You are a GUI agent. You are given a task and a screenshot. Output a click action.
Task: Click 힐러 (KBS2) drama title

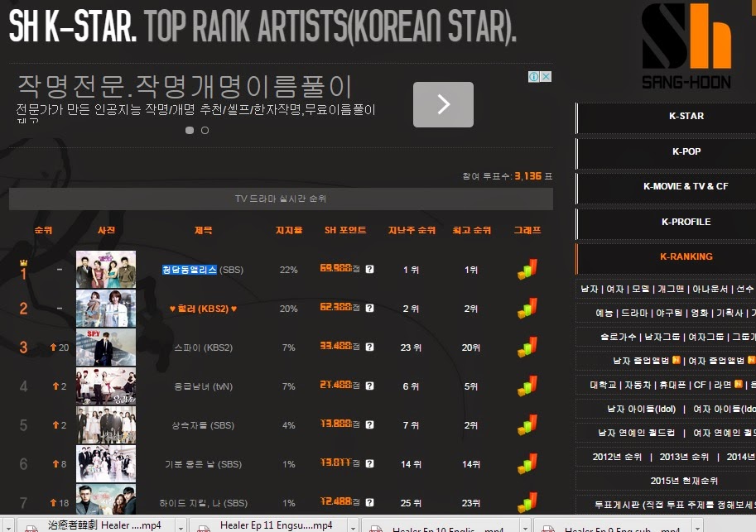pos(204,309)
